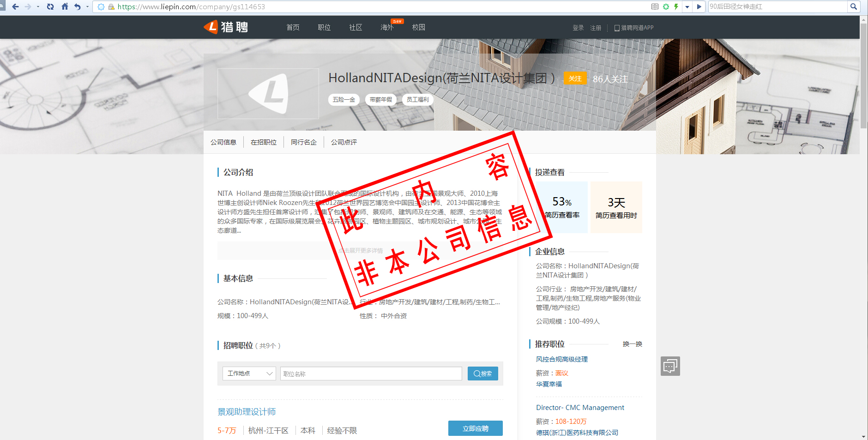
Task: Click the page vertical scrollbar thumb
Action: 863,76
